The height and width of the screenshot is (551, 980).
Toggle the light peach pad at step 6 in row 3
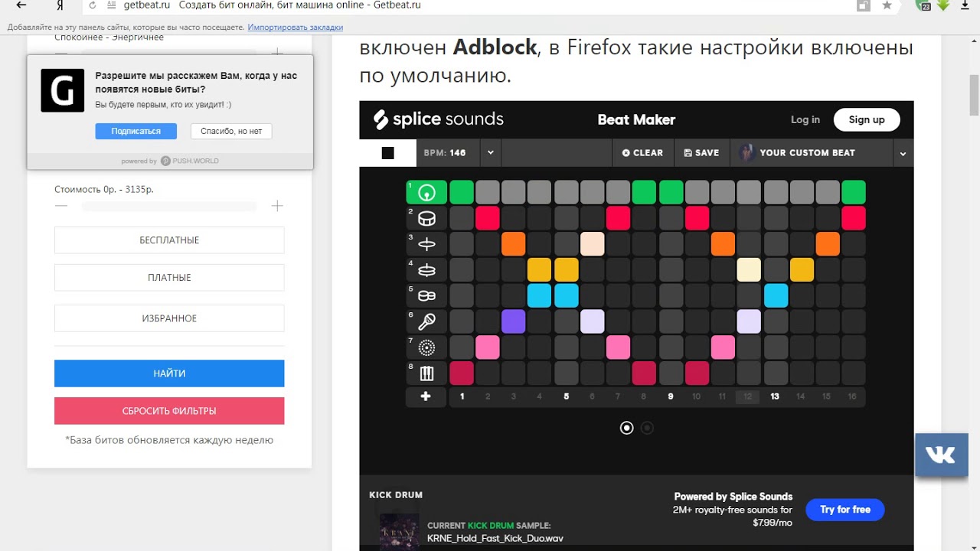pyautogui.click(x=592, y=244)
